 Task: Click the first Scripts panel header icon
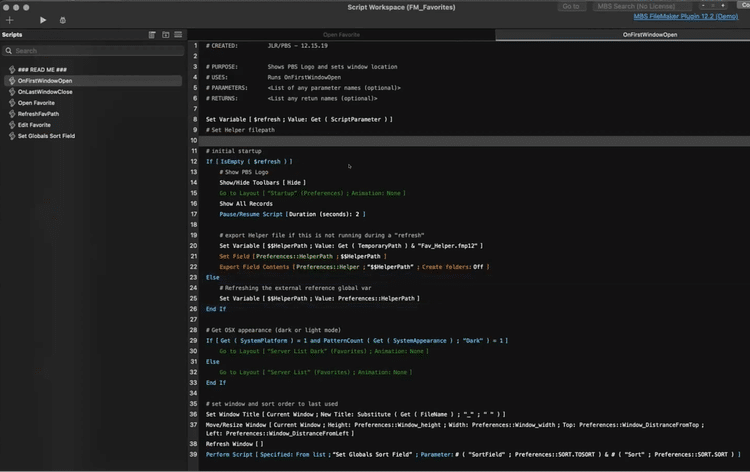(x=152, y=34)
